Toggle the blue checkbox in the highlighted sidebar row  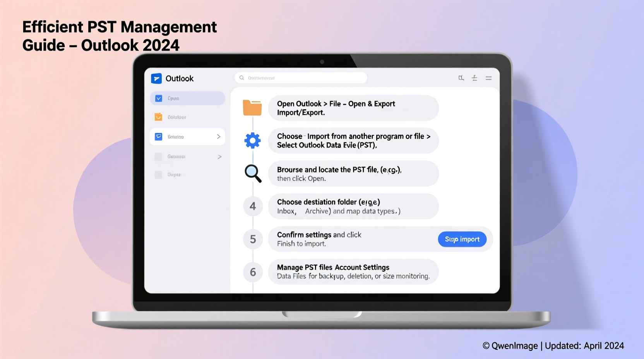pos(159,98)
